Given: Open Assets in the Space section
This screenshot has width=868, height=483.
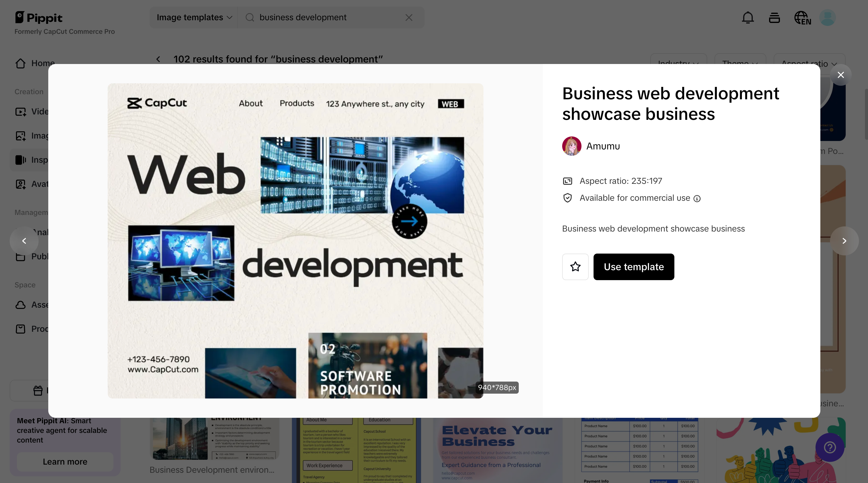Looking at the screenshot, I should pyautogui.click(x=37, y=305).
